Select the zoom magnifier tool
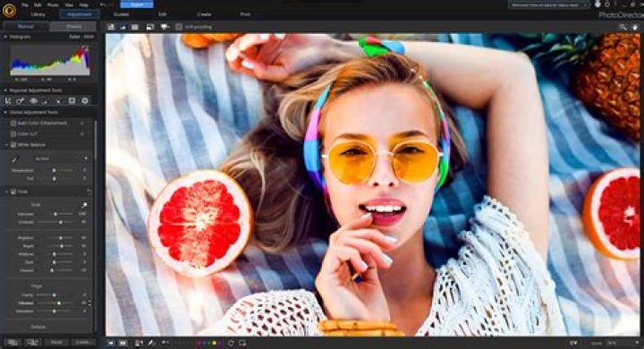The width and height of the screenshot is (644, 349). tap(623, 27)
